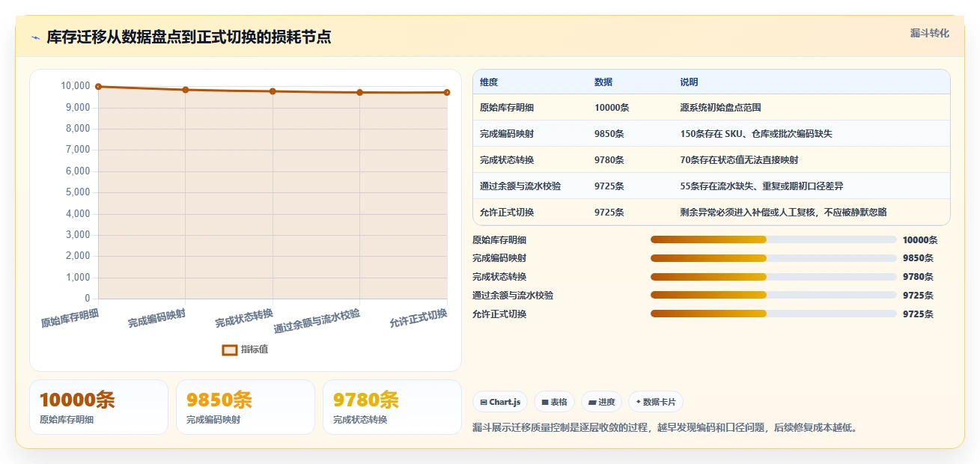Click the 表格 tag pill
The height and width of the screenshot is (464, 980).
click(554, 402)
